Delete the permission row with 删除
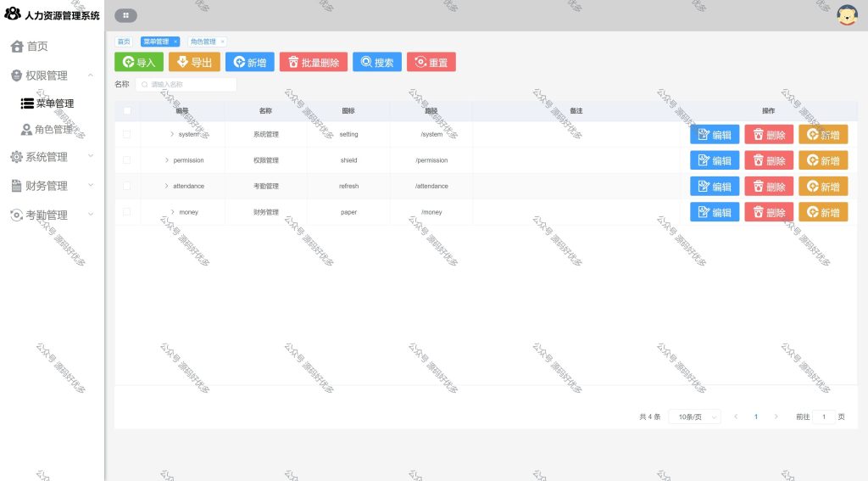 769,160
